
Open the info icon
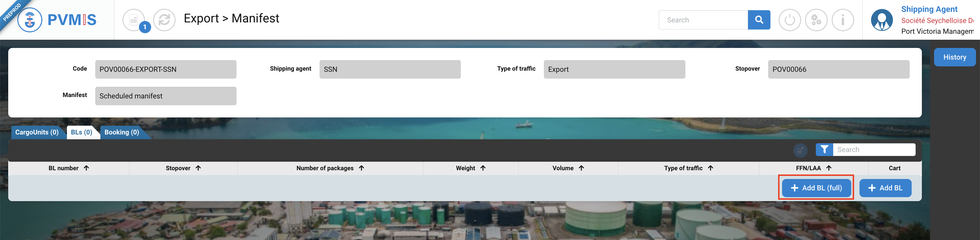click(843, 20)
